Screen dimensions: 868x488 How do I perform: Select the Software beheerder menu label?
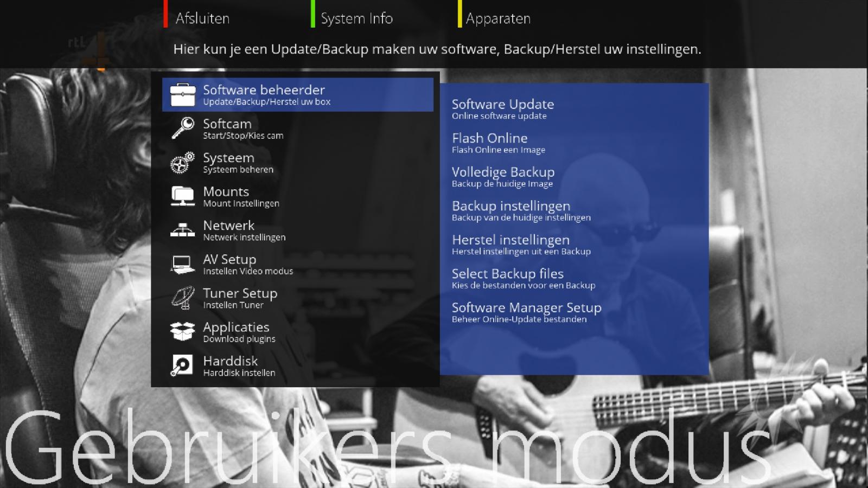point(264,89)
